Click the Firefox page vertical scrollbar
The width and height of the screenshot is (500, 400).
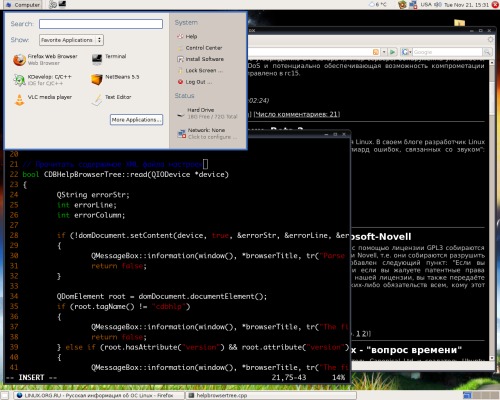coord(492,210)
